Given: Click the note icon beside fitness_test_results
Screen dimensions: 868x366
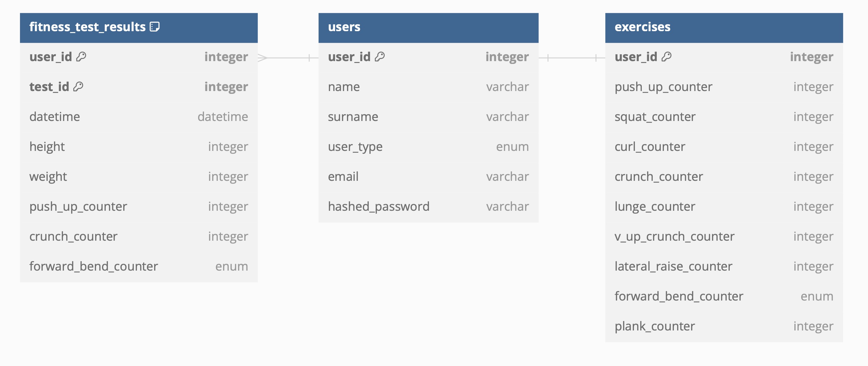Looking at the screenshot, I should 154,26.
